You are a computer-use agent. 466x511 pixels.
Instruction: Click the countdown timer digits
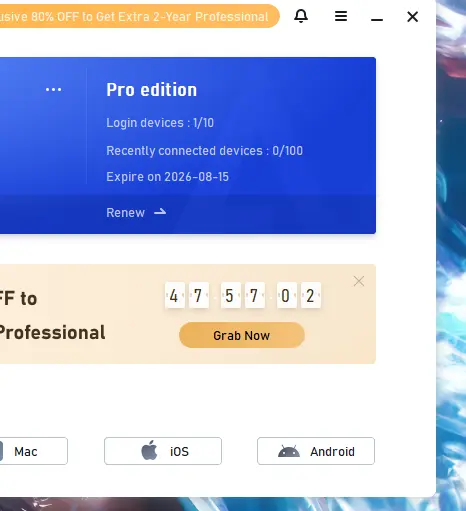pos(243,295)
